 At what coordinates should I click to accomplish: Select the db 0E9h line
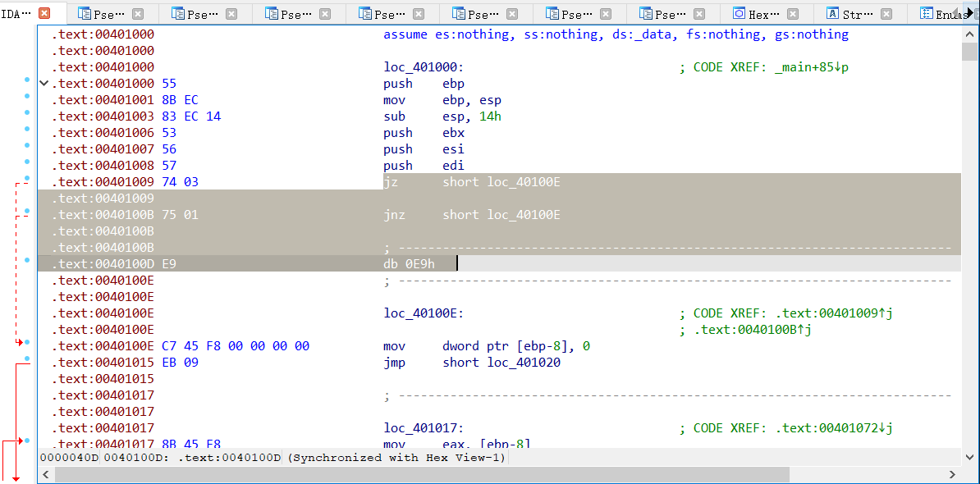point(409,264)
